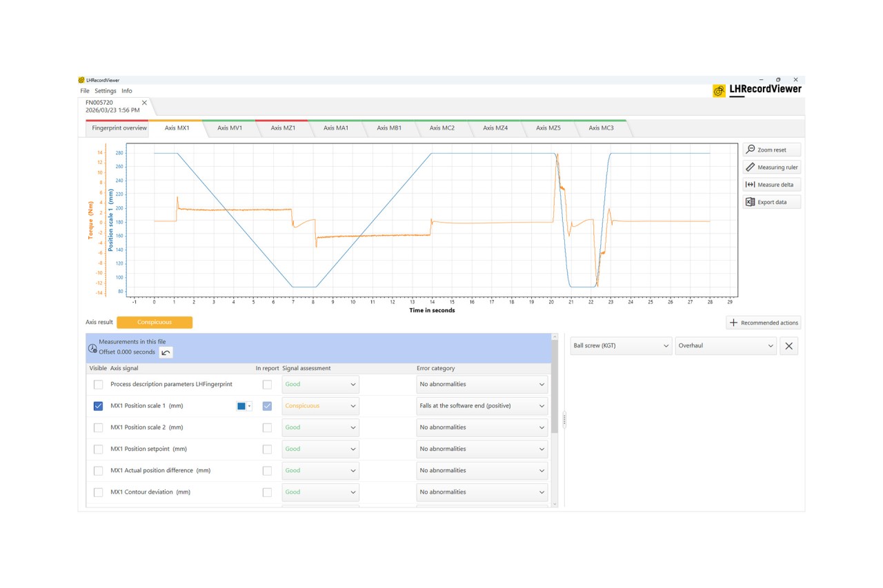This screenshot has height=588, width=883.
Task: Open Error category dropdown for Process description parameters
Action: point(482,385)
